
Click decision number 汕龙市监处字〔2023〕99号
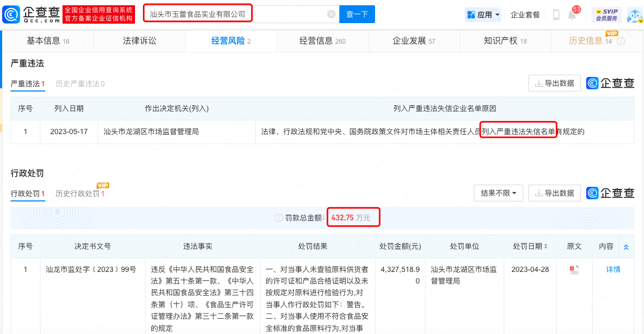pyautogui.click(x=91, y=269)
